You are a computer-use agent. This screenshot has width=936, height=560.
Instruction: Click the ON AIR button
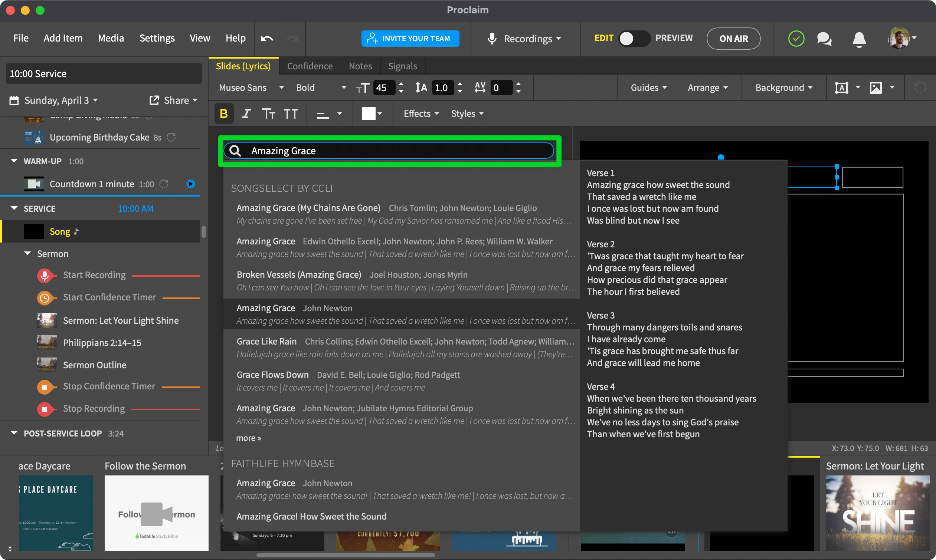(x=733, y=39)
